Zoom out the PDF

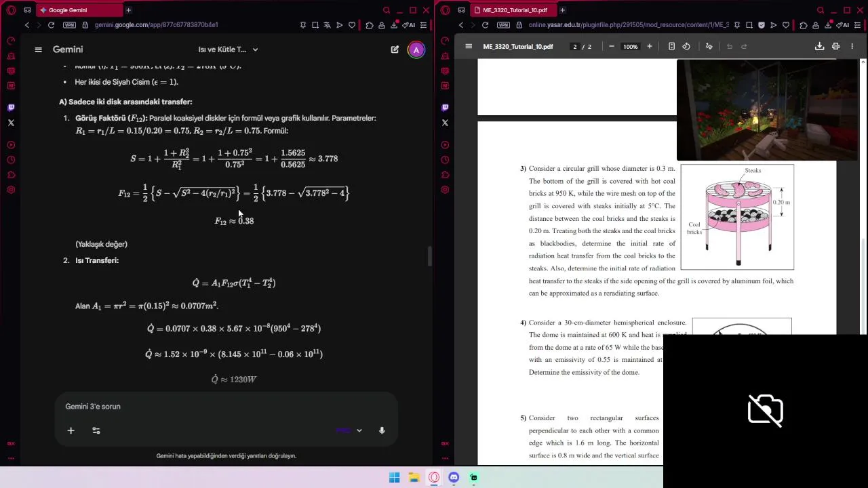click(x=612, y=47)
